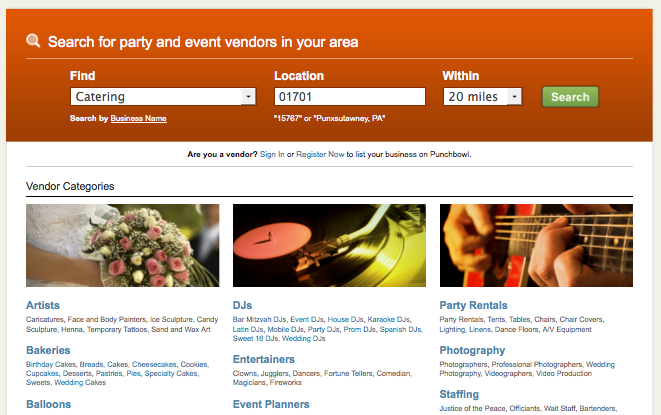
Task: Open the Artists vendor category
Action: (x=43, y=305)
